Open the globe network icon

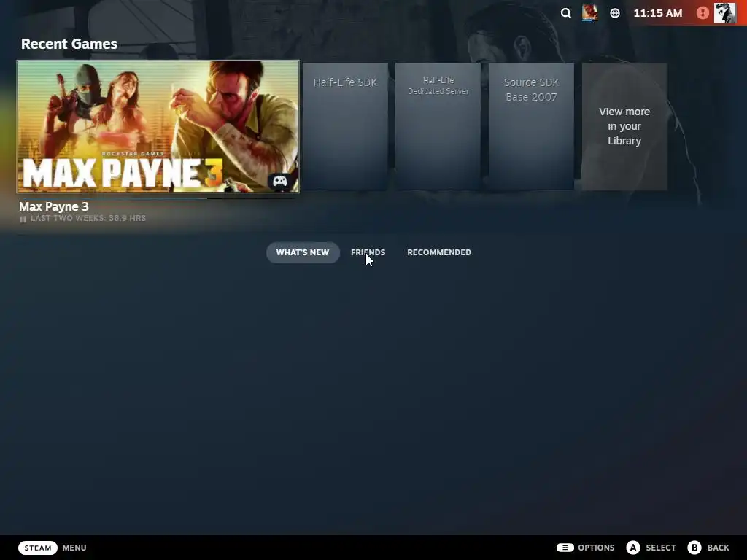(615, 13)
